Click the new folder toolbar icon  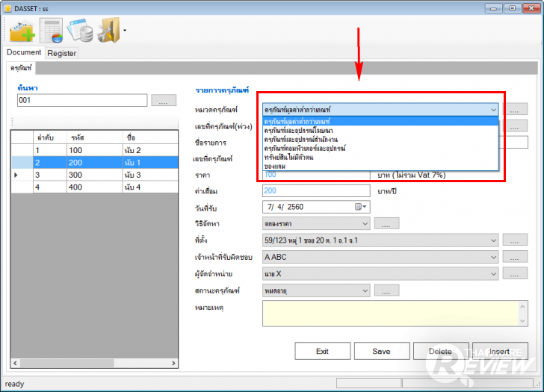pyautogui.click(x=22, y=31)
